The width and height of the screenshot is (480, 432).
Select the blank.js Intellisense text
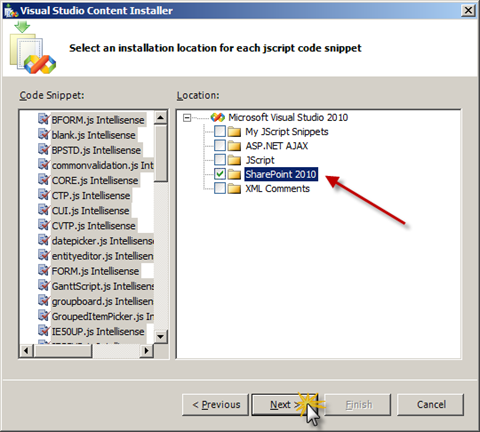click(x=93, y=135)
